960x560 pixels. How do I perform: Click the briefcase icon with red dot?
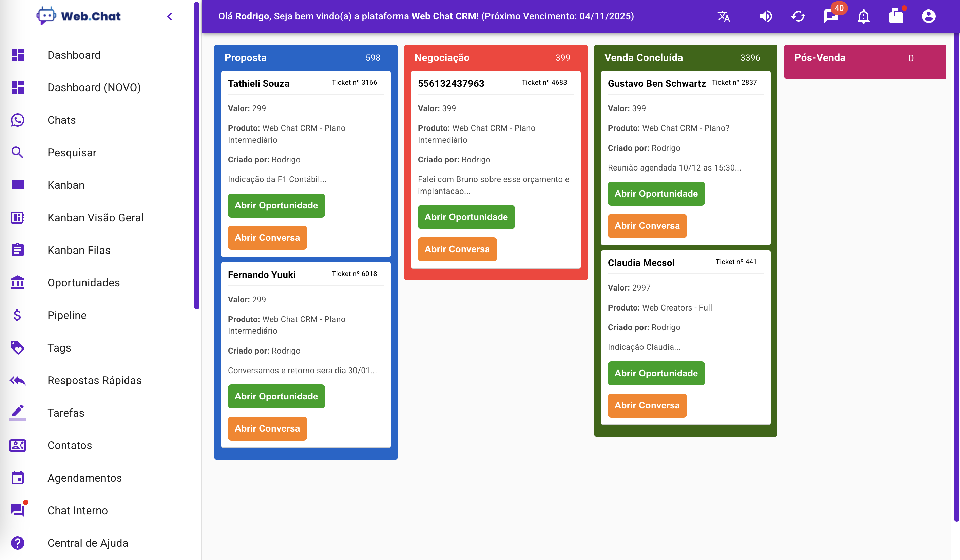(897, 16)
